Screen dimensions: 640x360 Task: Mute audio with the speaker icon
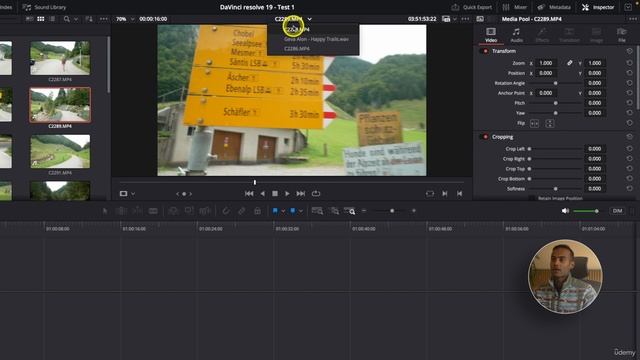tap(565, 211)
